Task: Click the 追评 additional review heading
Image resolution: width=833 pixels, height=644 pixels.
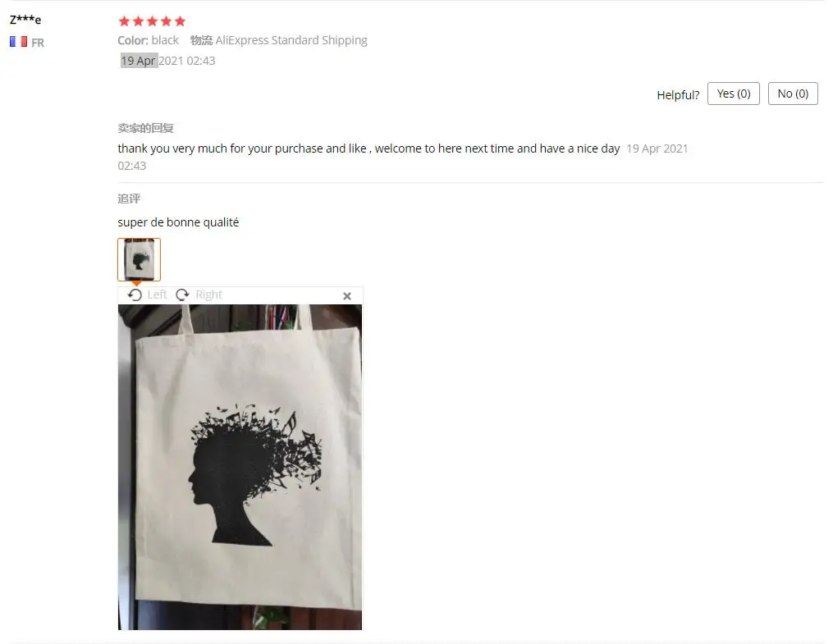Action: click(129, 199)
